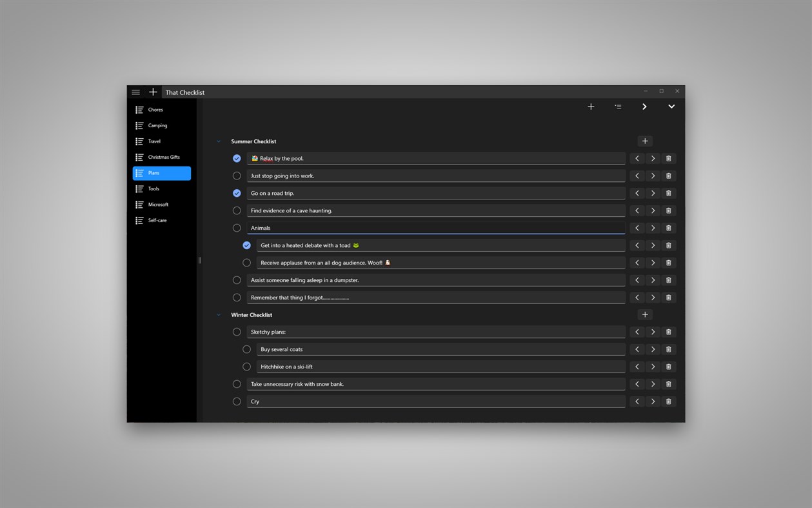Screen dimensions: 812x508
Task: Outdent the 'Buy several coats' item
Action: [637, 349]
